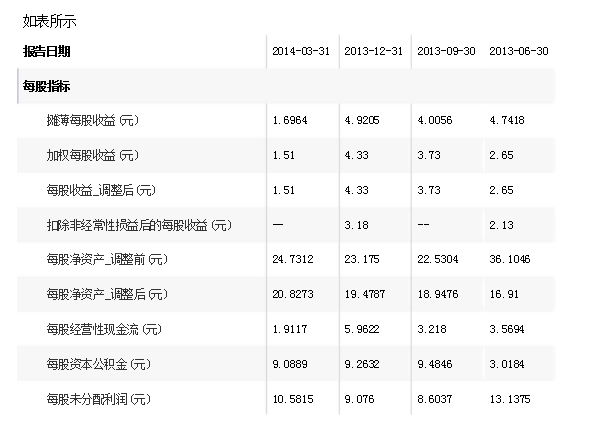Viewport: 593px width, 436px height.
Task: Click the 加权每股收益(元) row label
Action: point(93,155)
